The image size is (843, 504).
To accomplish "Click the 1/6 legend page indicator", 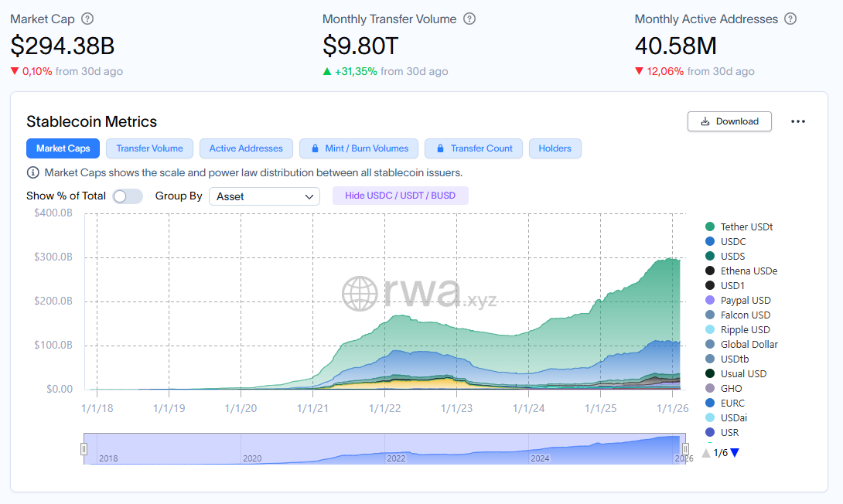I will (721, 453).
